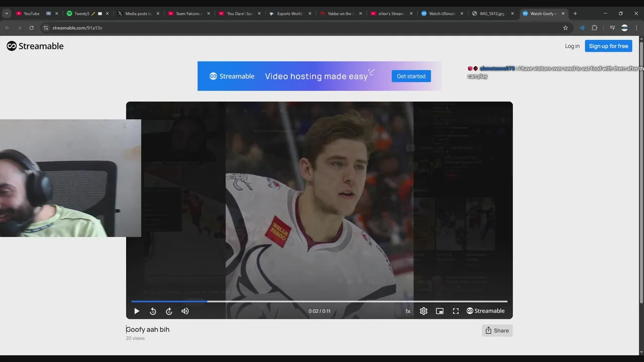Share the Goofy aah bih video
The image size is (644, 362).
point(497,330)
